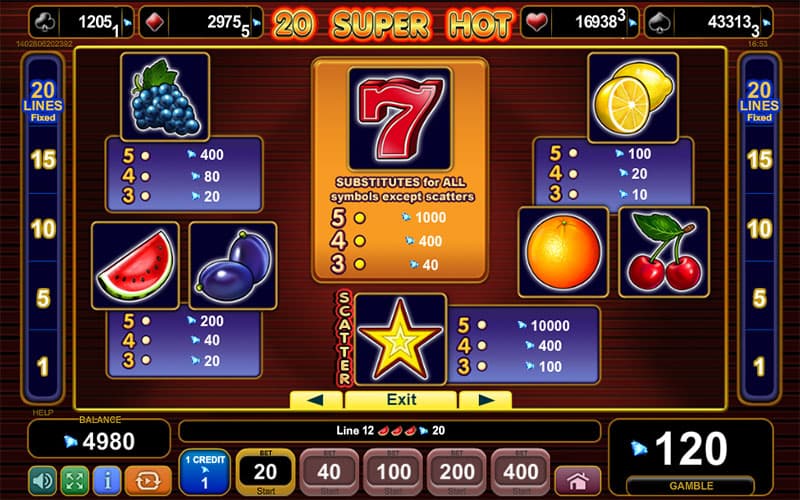Click the star scatter symbol
Screen dimensions: 800x500
click(401, 339)
